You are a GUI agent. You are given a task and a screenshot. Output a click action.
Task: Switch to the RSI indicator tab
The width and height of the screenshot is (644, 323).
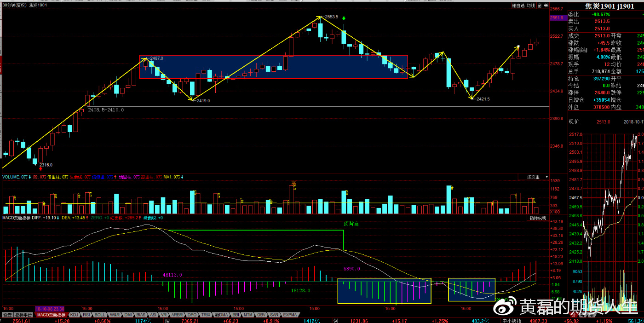click(86, 315)
